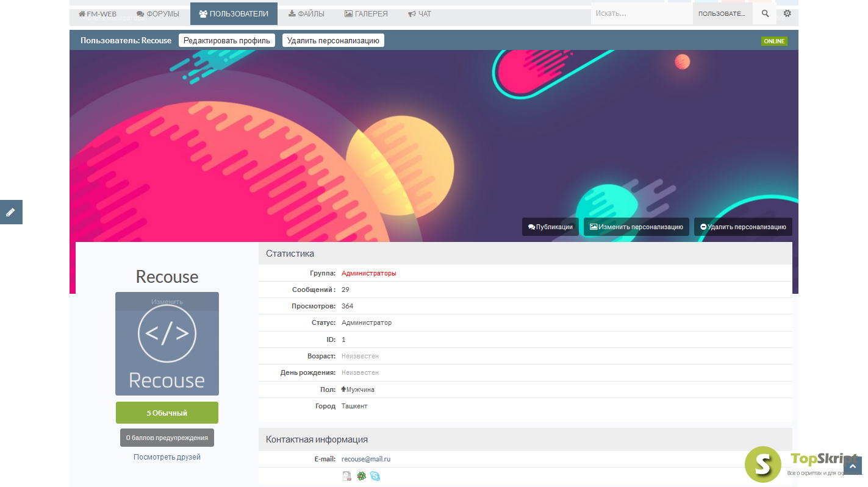Image resolution: width=868 pixels, height=487 pixels.
Task: Click the ONLINE status badge
Action: 774,41
